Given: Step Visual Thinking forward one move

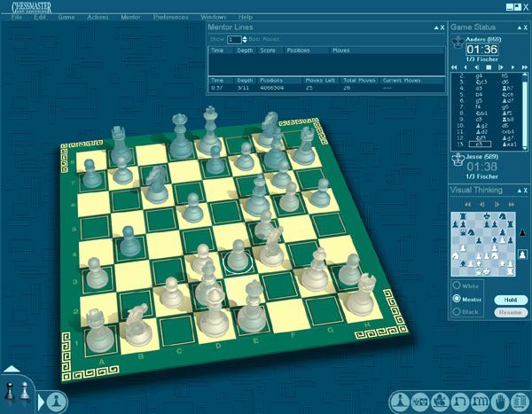Looking at the screenshot, I should 497,204.
